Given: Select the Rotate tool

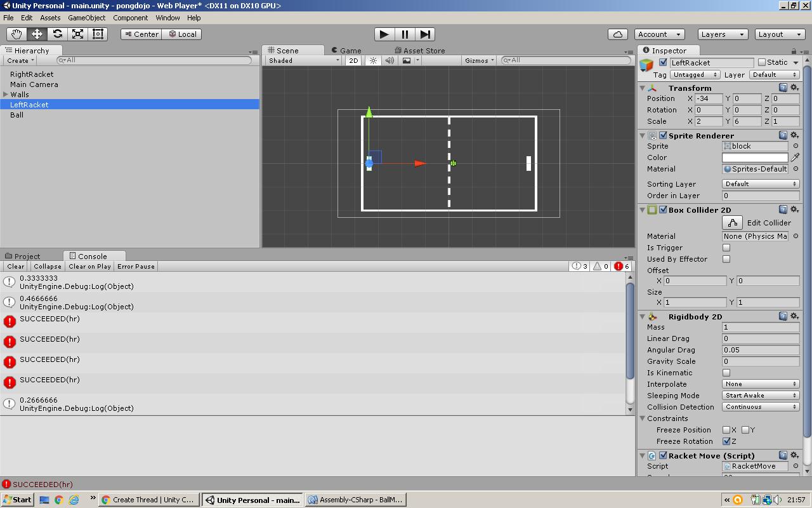Looking at the screenshot, I should [56, 34].
